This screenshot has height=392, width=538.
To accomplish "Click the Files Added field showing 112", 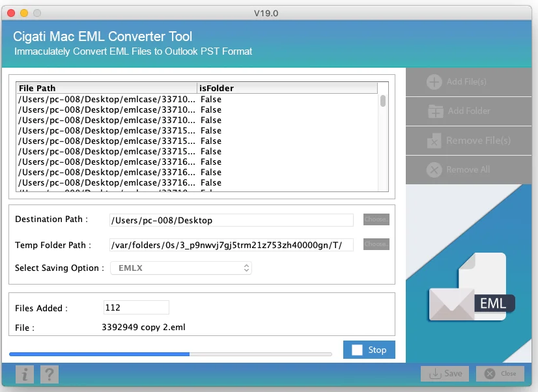I will point(136,307).
